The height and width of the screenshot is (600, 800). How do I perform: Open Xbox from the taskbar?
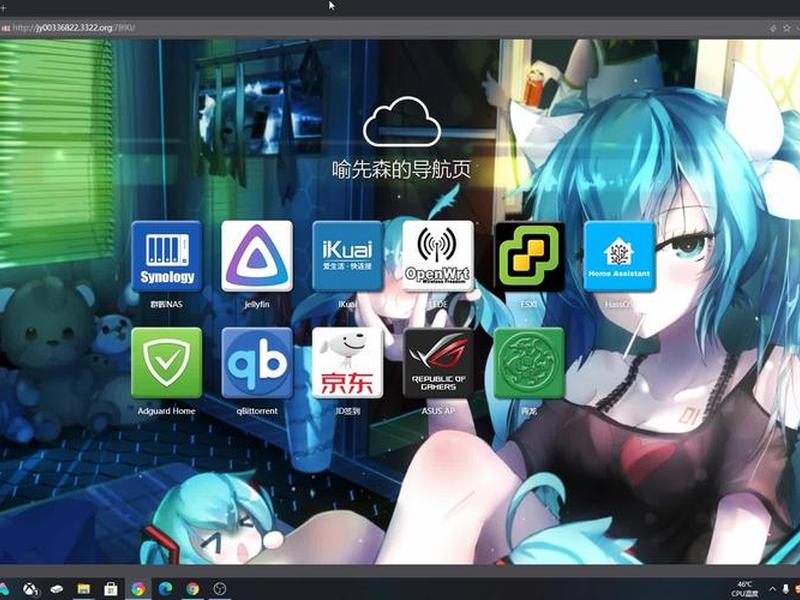tap(30, 589)
